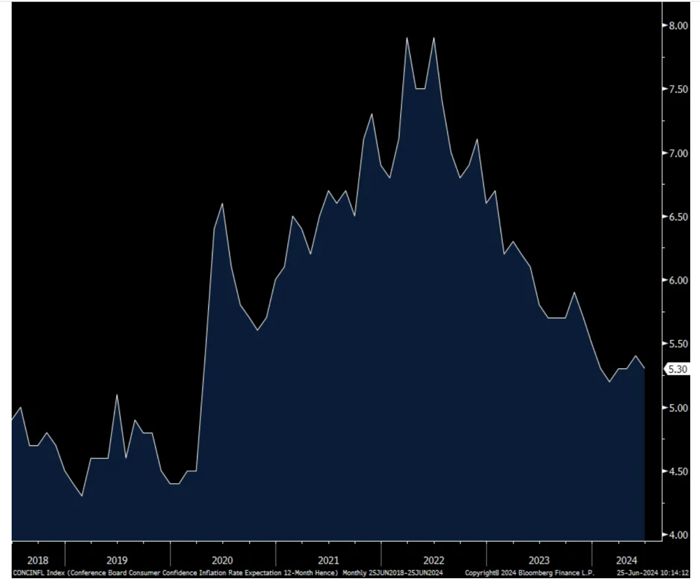The height and width of the screenshot is (588, 700).
Task: Click the 5.00 y-axis label
Action: (678, 407)
